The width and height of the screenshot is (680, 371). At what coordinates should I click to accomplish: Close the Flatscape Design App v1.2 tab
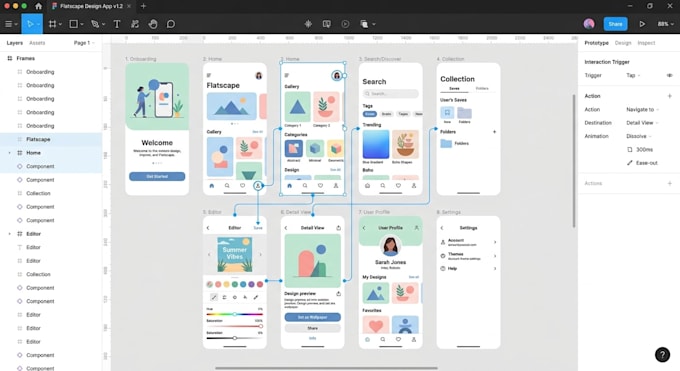[129, 6]
